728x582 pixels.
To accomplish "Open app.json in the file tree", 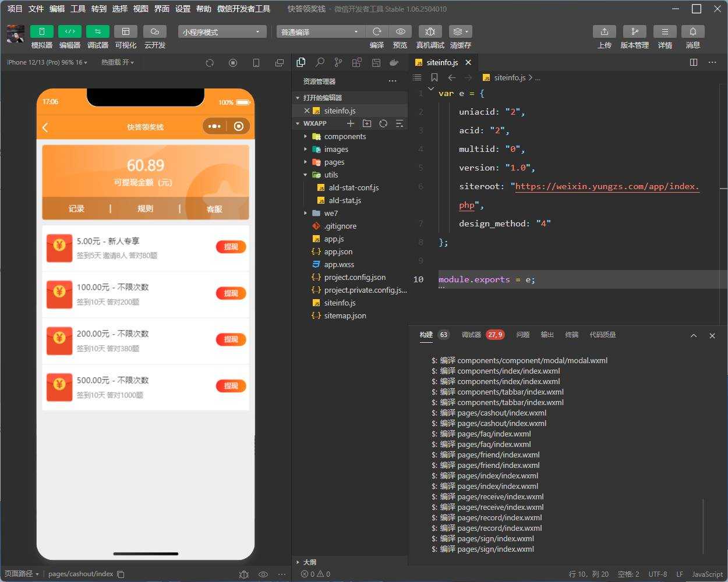I will (x=338, y=251).
